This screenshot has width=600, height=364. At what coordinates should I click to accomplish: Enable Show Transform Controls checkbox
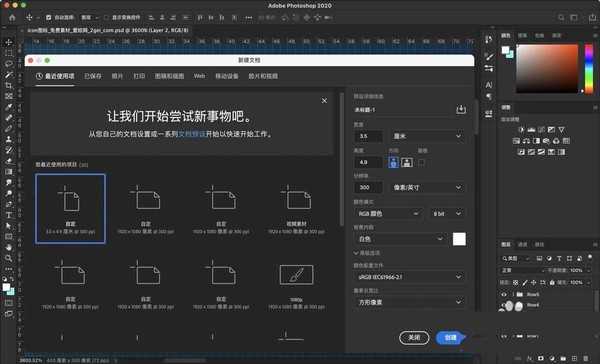tap(106, 18)
